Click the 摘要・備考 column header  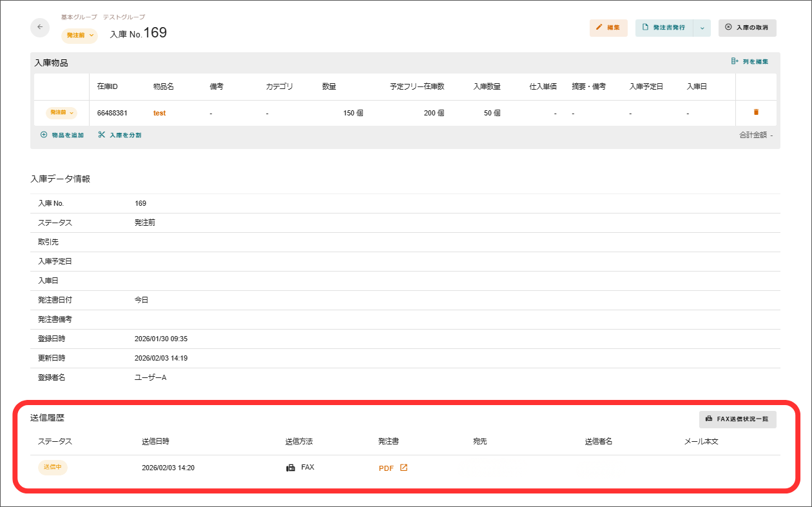589,86
